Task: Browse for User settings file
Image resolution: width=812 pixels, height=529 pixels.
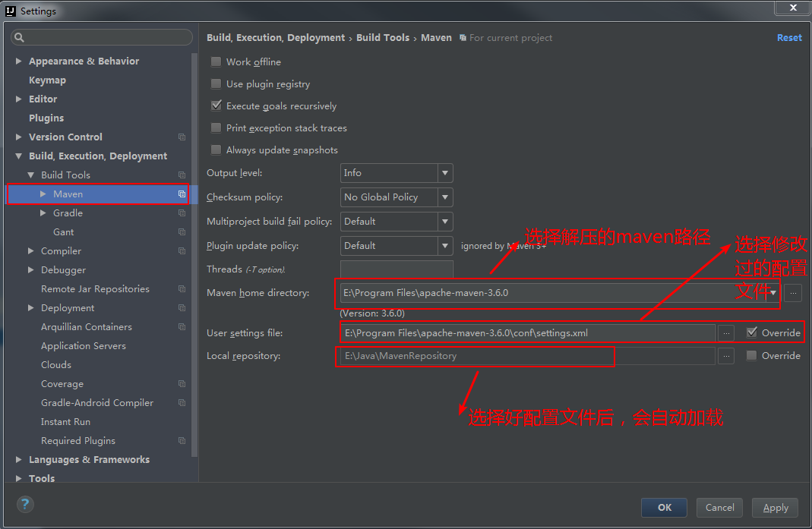Action: (726, 333)
